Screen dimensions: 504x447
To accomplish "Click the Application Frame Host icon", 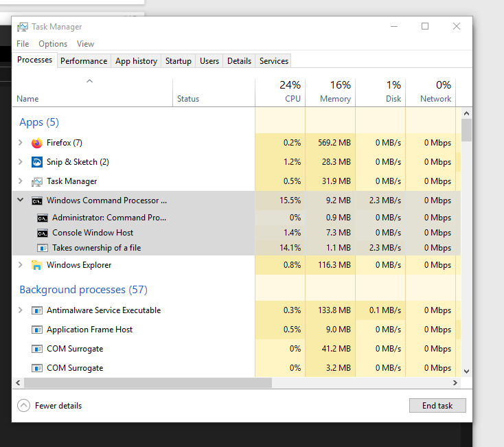I will pos(37,330).
